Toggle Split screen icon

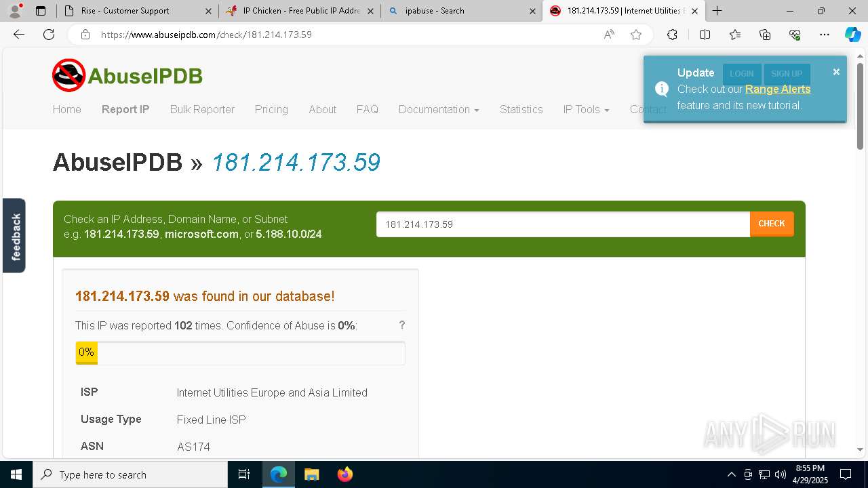pos(705,35)
